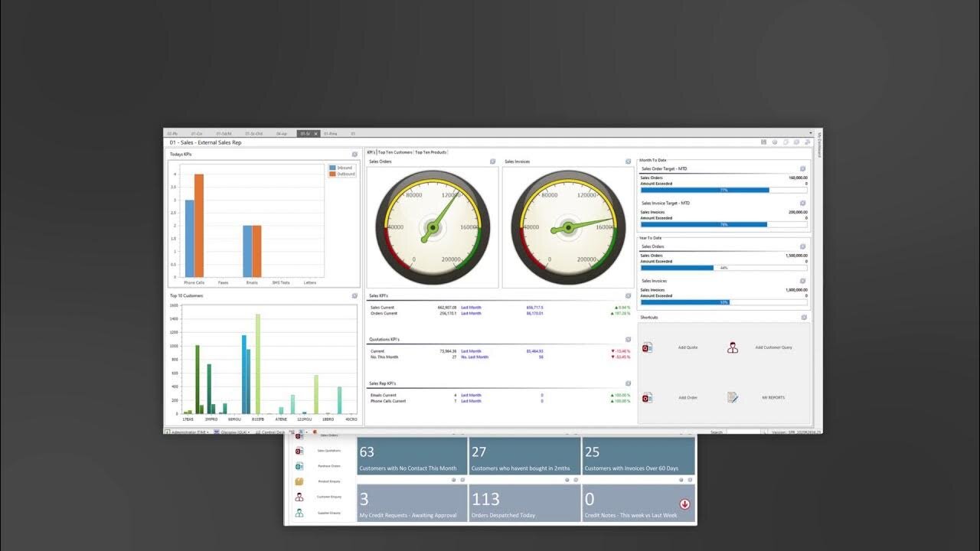Click the Supplier Enquiry person icon
This screenshot has width=980, height=551.
[299, 513]
